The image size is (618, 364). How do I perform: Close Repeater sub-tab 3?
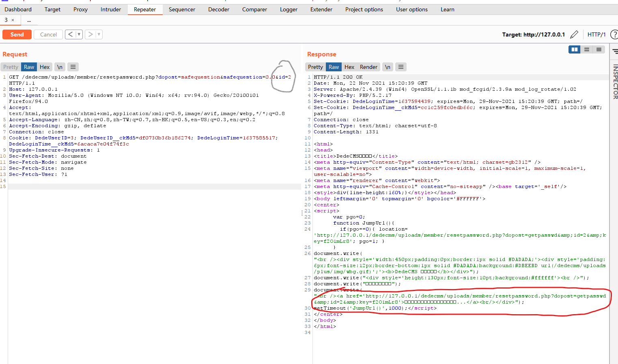pyautogui.click(x=13, y=20)
